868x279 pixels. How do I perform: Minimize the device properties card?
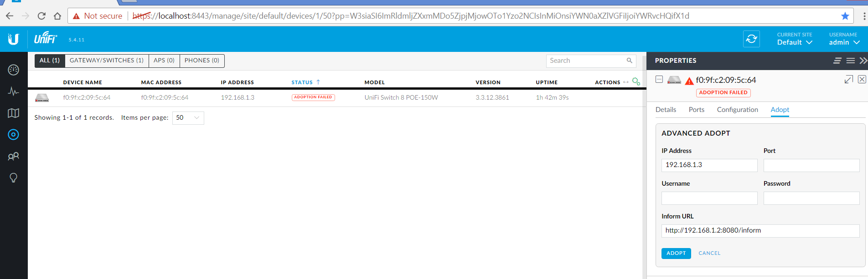tap(659, 80)
